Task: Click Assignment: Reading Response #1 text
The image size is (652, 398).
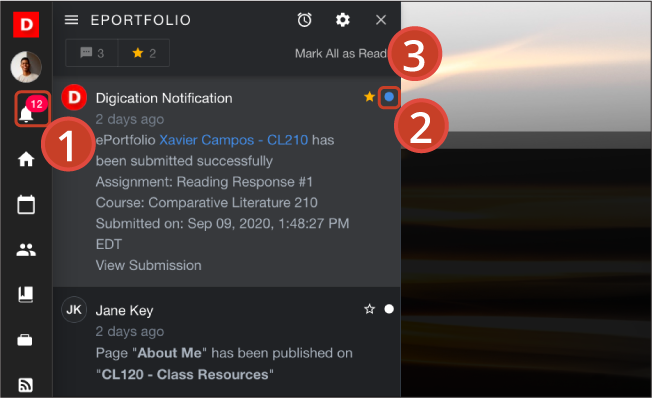Action: point(204,182)
